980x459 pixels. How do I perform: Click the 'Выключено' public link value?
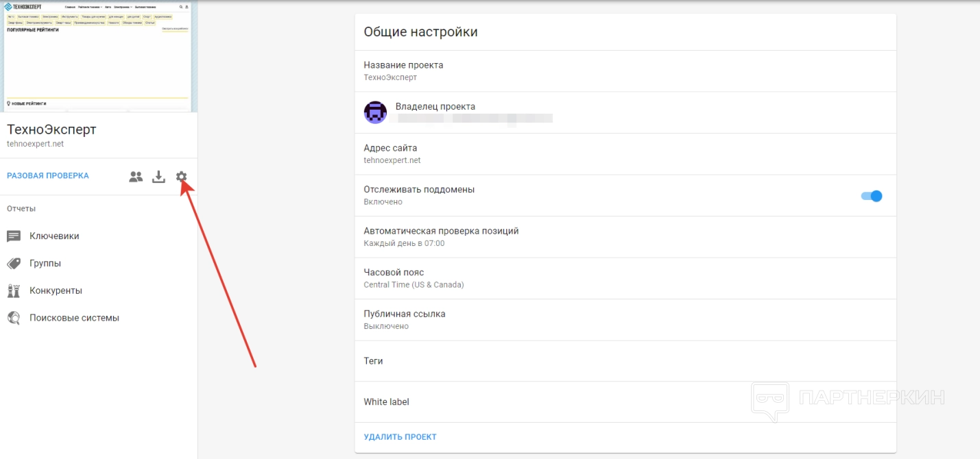pos(386,326)
